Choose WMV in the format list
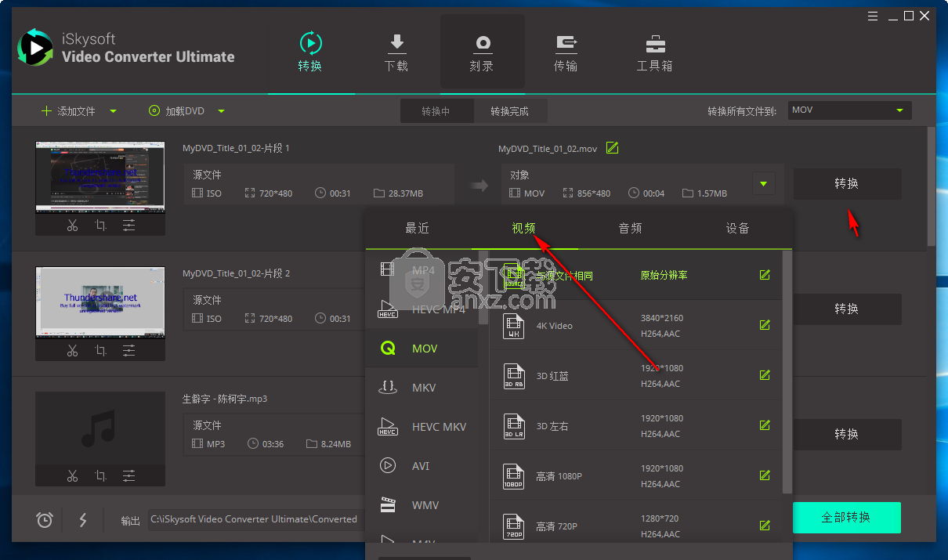This screenshot has width=948, height=560. (422, 505)
